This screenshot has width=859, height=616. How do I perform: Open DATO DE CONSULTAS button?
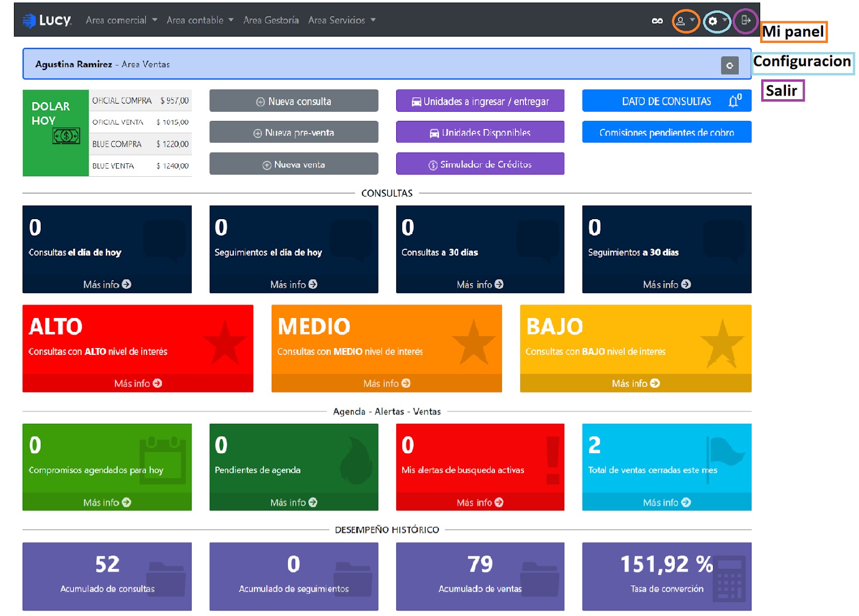[x=667, y=101]
